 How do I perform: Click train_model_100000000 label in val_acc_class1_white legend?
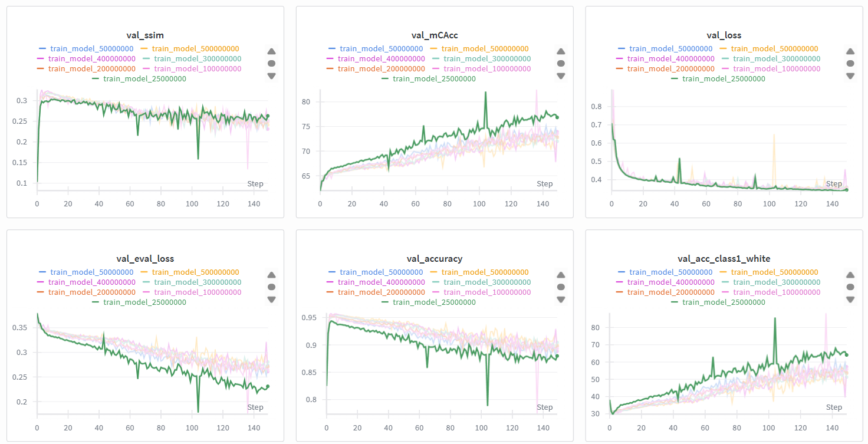(x=777, y=292)
